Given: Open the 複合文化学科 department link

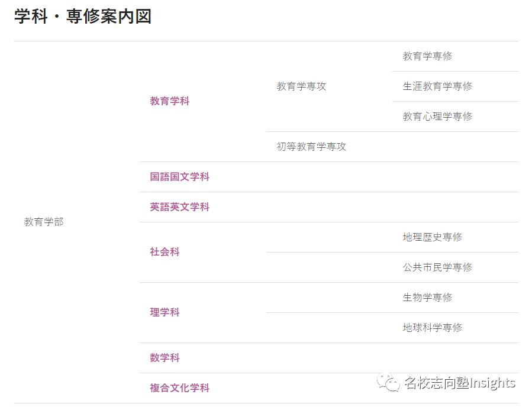Looking at the screenshot, I should (x=180, y=388).
